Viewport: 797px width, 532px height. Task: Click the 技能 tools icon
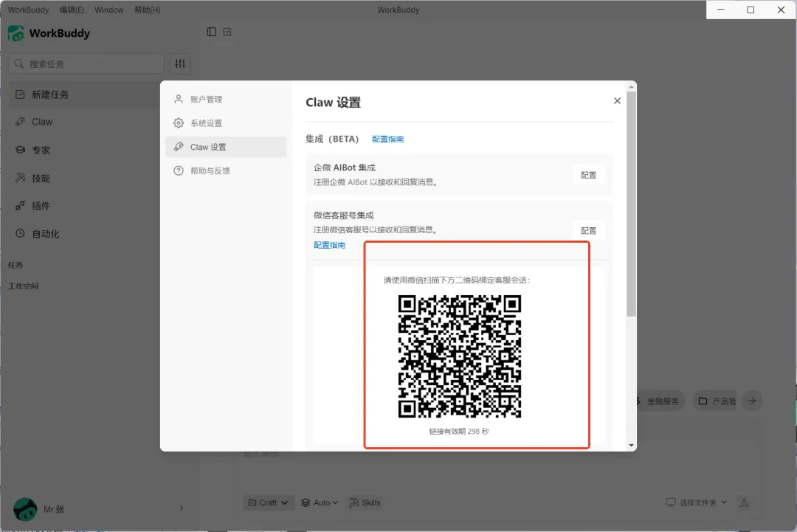click(20, 178)
